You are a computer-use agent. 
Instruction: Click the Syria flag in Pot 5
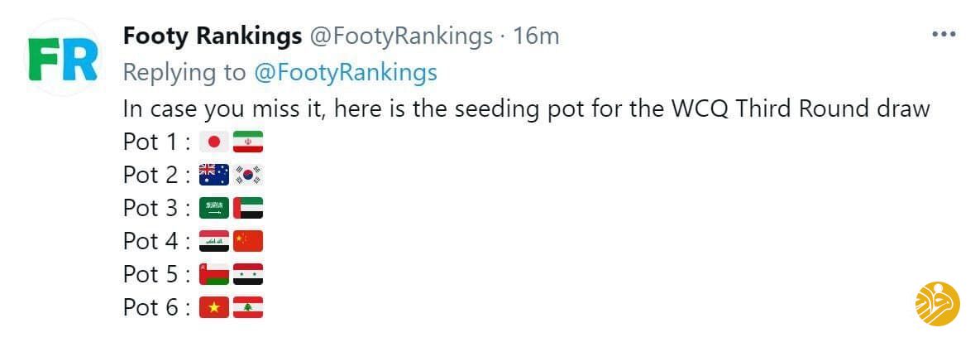click(248, 274)
